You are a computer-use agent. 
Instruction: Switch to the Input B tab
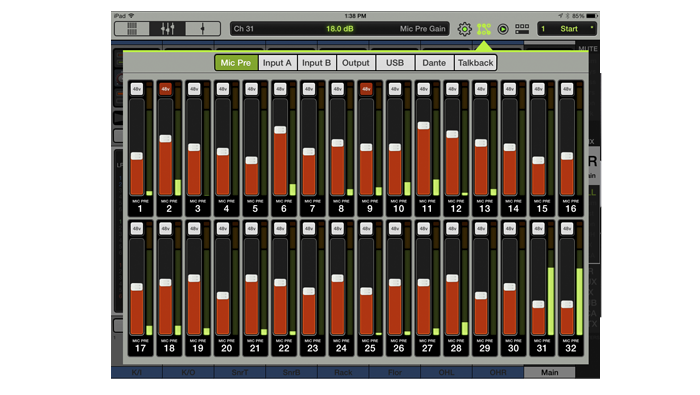coord(317,63)
